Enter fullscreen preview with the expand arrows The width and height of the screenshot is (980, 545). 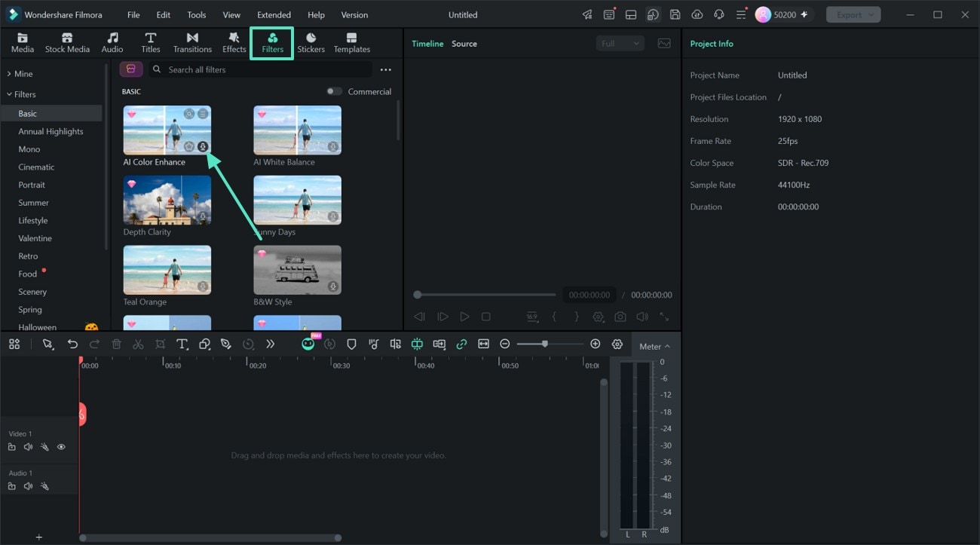(x=664, y=317)
